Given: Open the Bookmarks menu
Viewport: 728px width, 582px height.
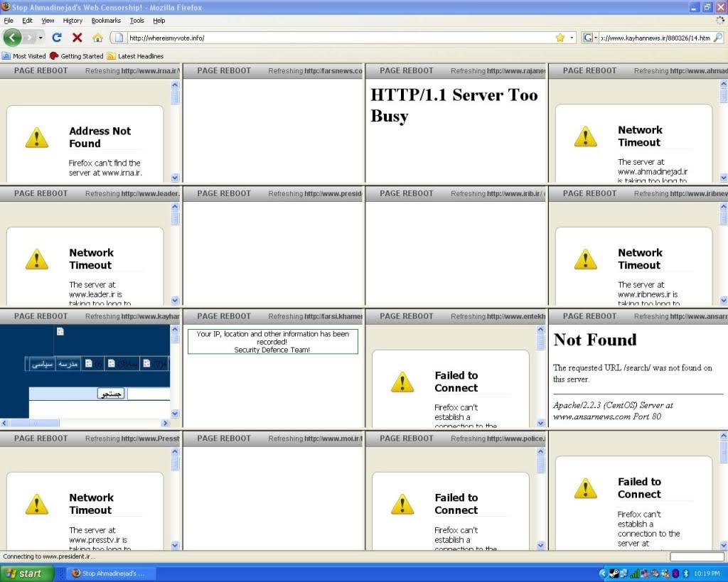Looking at the screenshot, I should [x=106, y=21].
